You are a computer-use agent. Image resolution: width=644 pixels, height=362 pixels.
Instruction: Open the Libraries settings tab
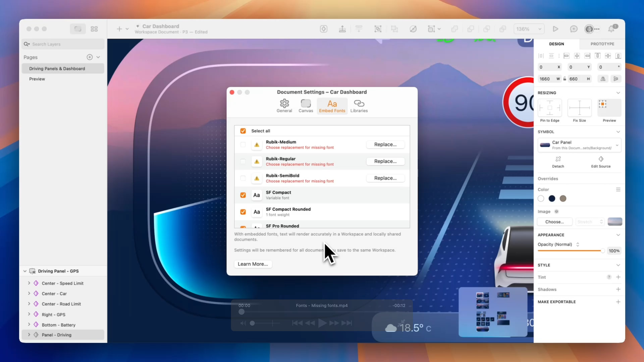tap(359, 106)
